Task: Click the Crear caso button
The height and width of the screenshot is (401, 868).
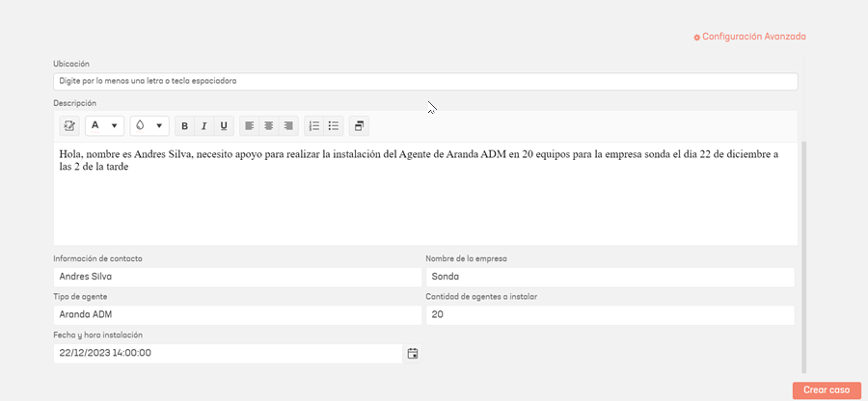Action: 827,390
